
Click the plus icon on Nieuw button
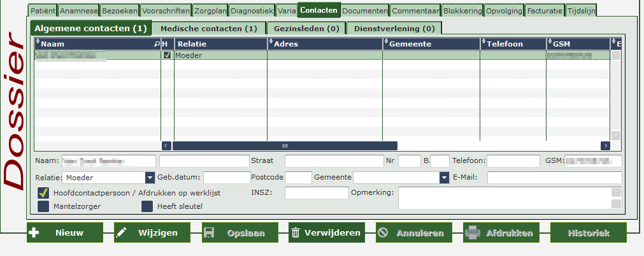34,233
